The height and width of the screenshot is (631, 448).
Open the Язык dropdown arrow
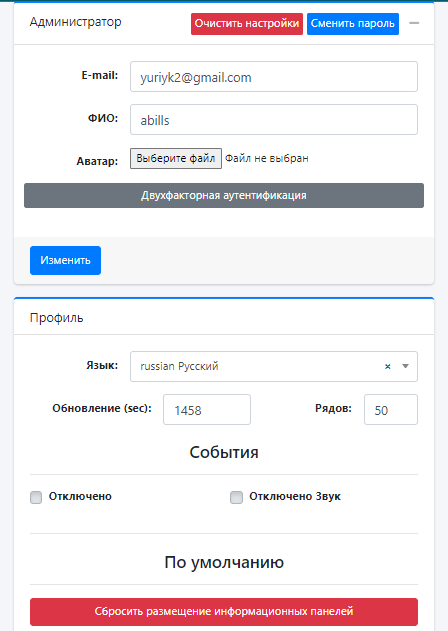pyautogui.click(x=405, y=366)
